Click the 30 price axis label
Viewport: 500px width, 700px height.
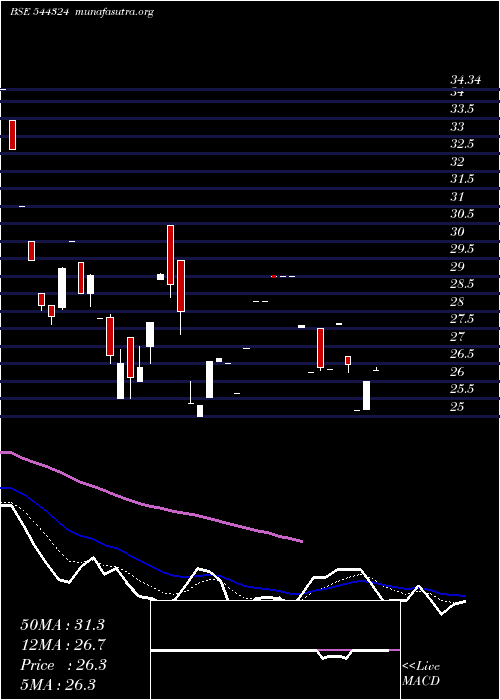click(457, 232)
